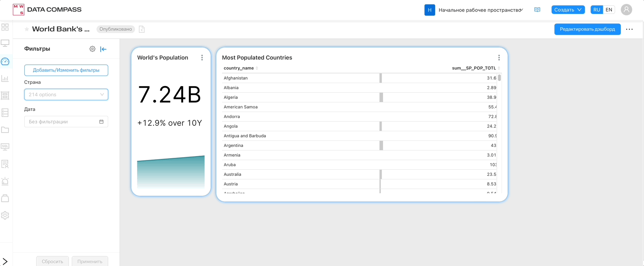Switch interface language to RU

[597, 10]
